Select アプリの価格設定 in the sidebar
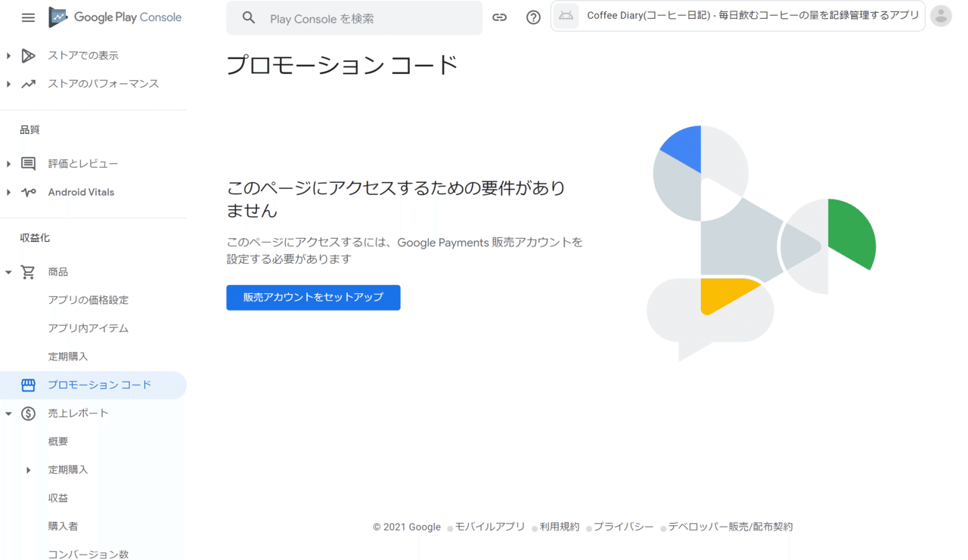968x560 pixels. click(88, 299)
